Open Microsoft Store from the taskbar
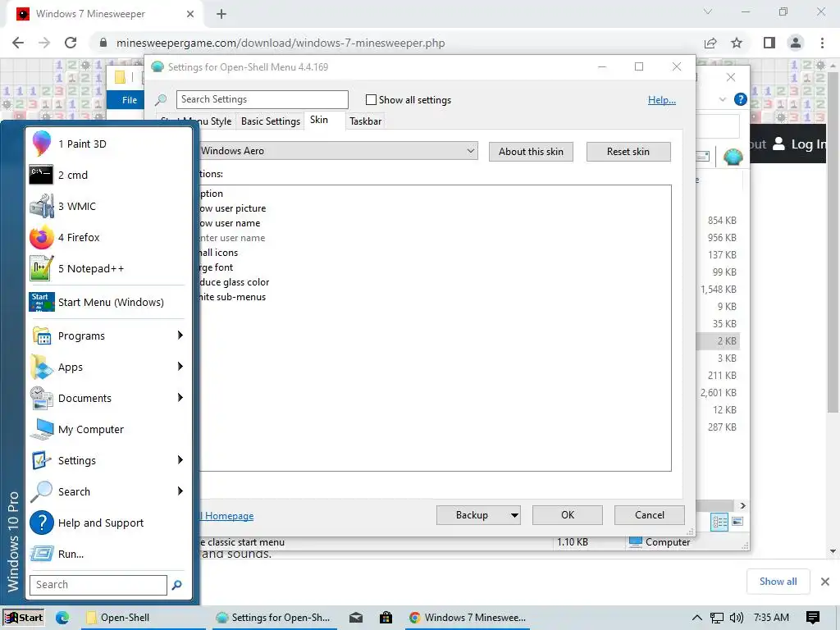The height and width of the screenshot is (630, 840). tap(386, 617)
